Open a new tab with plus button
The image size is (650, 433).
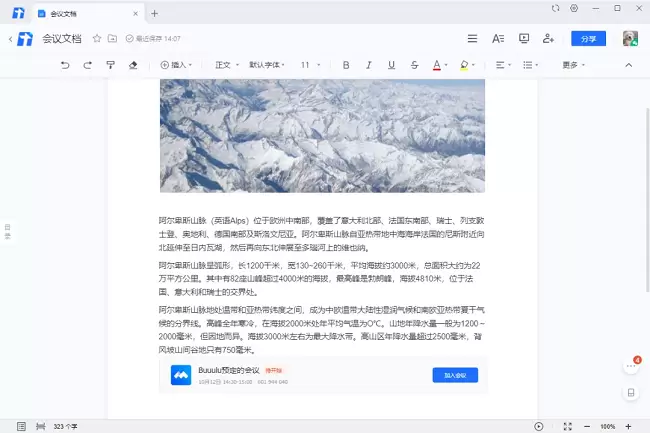click(154, 13)
